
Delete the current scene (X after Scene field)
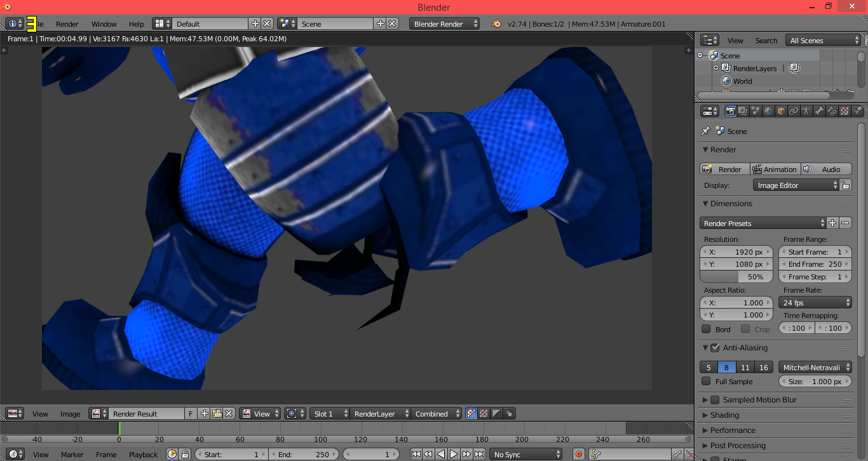[x=392, y=23]
